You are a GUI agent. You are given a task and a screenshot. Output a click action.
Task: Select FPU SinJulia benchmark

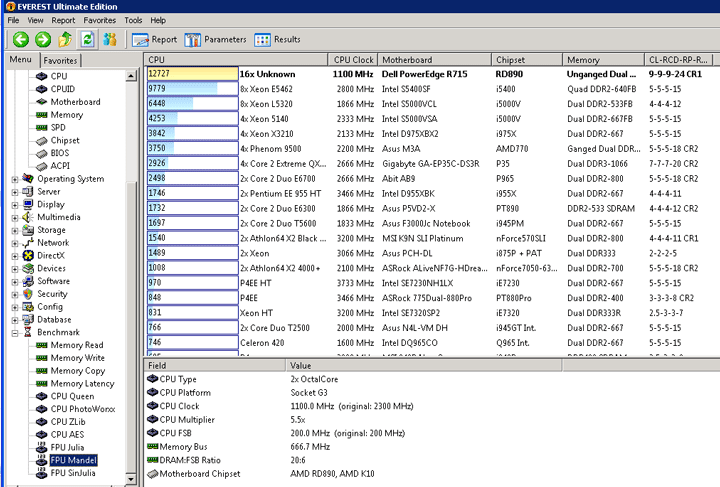[x=73, y=473]
